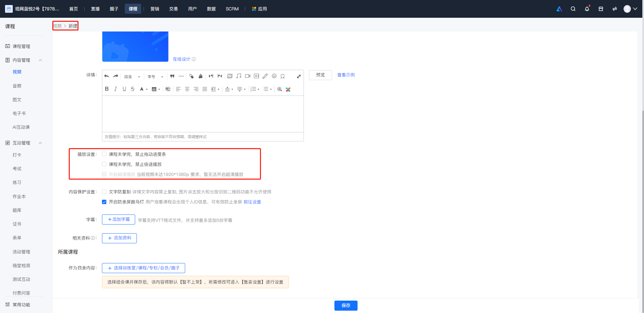Insert an image using the picture icon
The width and height of the screenshot is (644, 313).
[x=230, y=76]
